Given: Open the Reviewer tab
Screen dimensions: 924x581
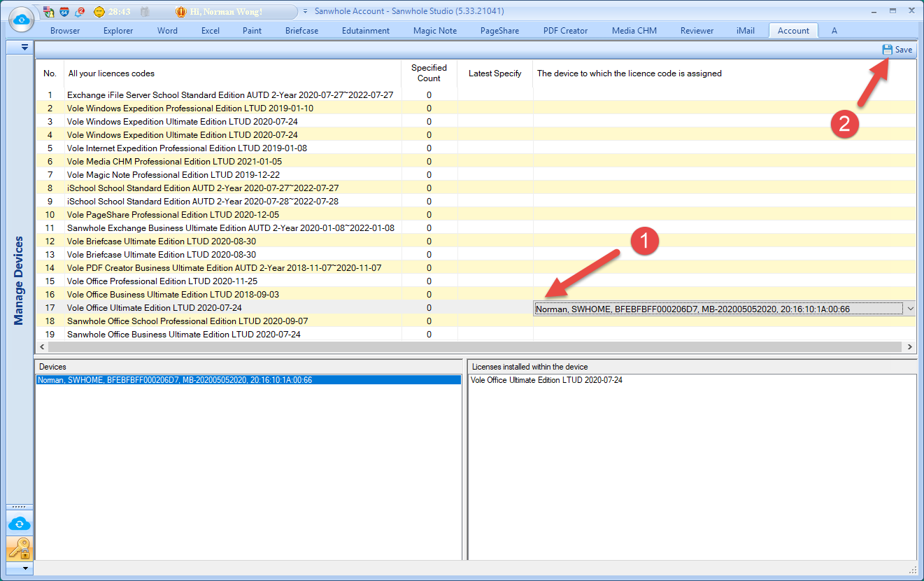Looking at the screenshot, I should pos(697,31).
